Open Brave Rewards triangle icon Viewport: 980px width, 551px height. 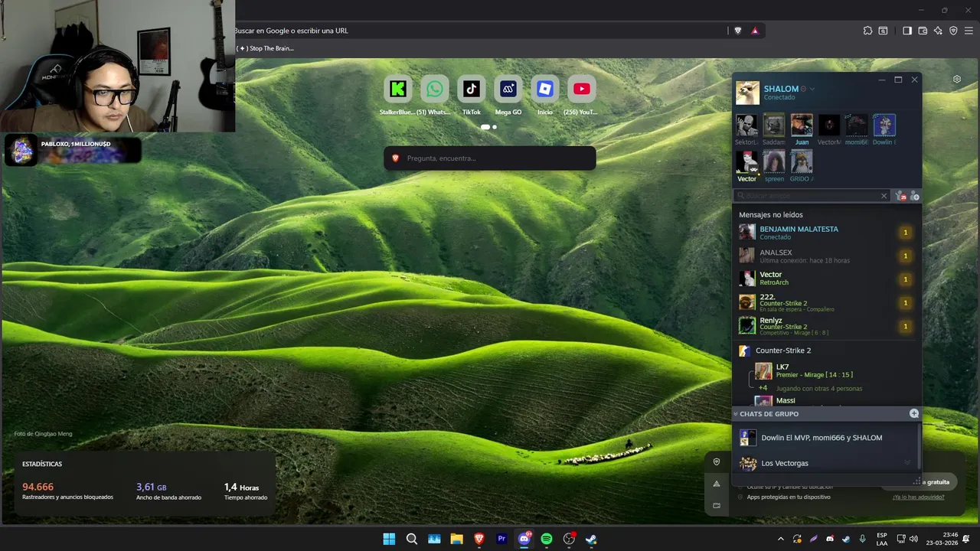755,31
